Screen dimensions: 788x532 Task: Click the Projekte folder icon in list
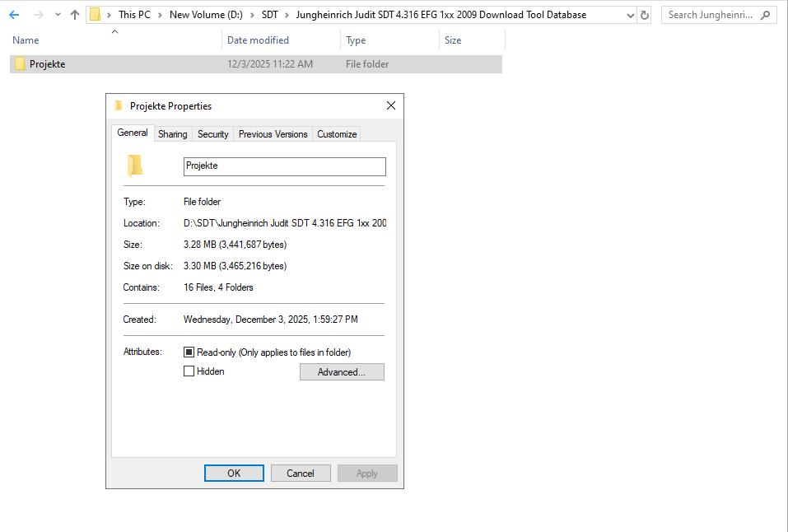[x=20, y=63]
